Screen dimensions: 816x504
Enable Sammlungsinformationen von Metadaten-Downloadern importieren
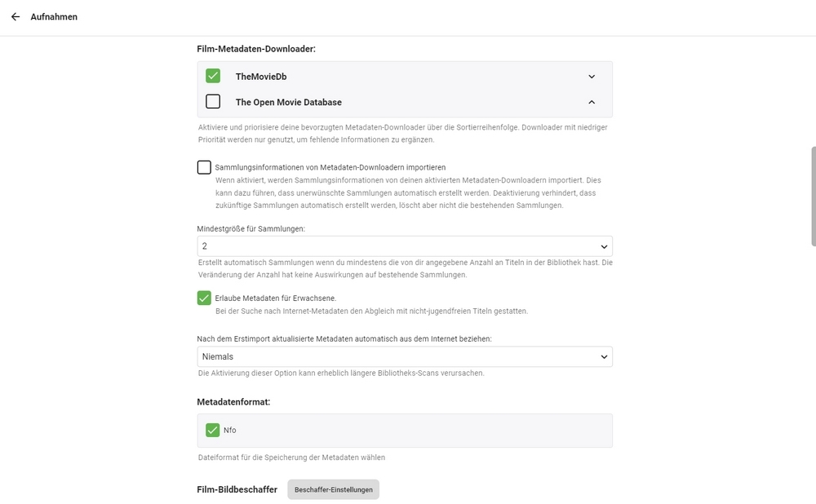coord(203,167)
